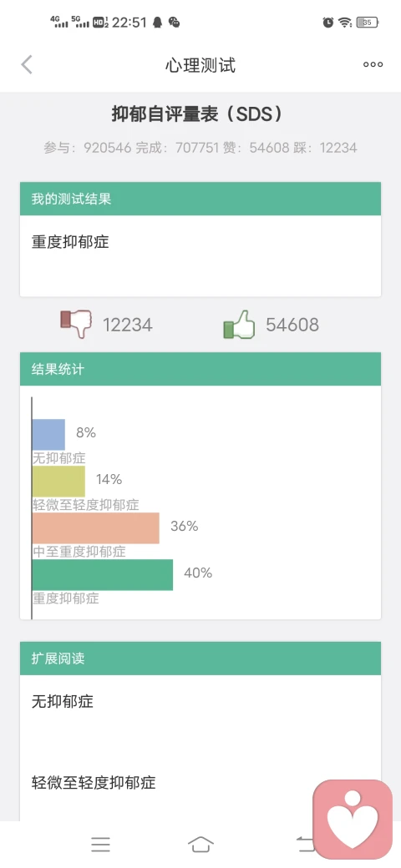Select the blue 8% bar in chart
Image resolution: width=401 pixels, height=868 pixels.
(48, 435)
